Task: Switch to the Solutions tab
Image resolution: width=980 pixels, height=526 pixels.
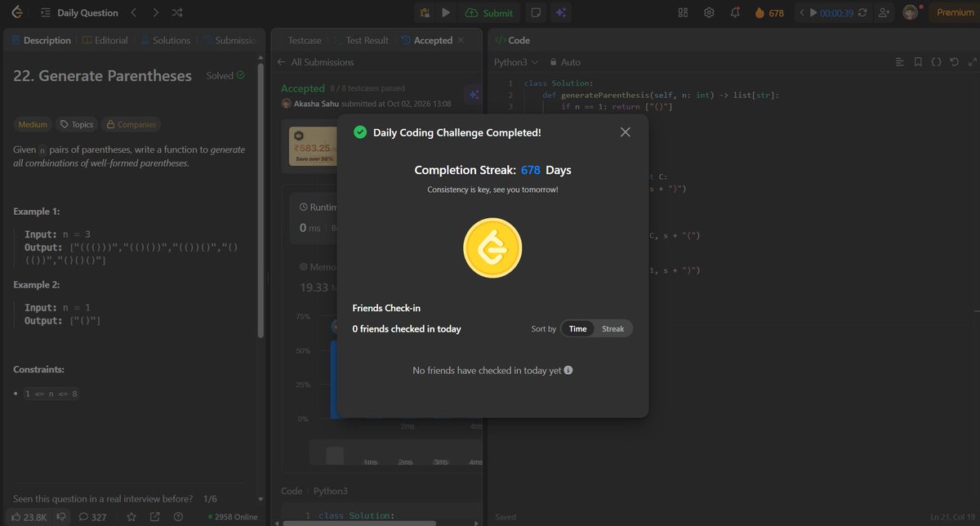Action: tap(167, 40)
